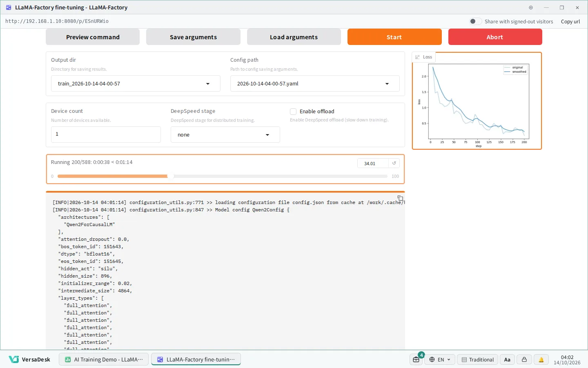Click the "eos_token_id": 151645 log line
This screenshot has height=368, width=588.
pos(91,261)
